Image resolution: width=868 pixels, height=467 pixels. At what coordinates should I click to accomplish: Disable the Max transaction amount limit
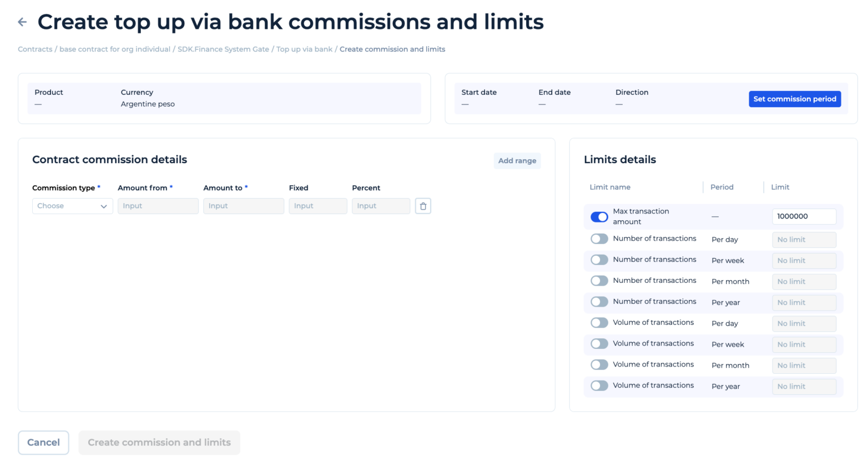click(599, 216)
